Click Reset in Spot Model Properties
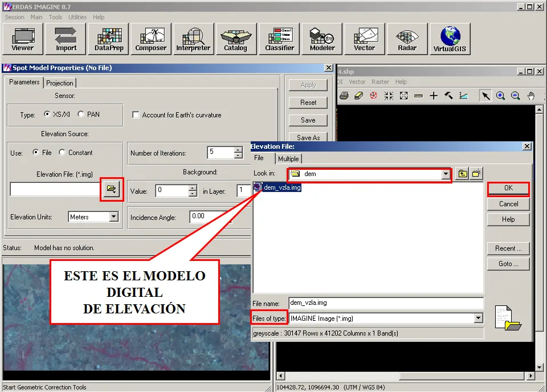The image size is (547, 392). click(x=308, y=103)
